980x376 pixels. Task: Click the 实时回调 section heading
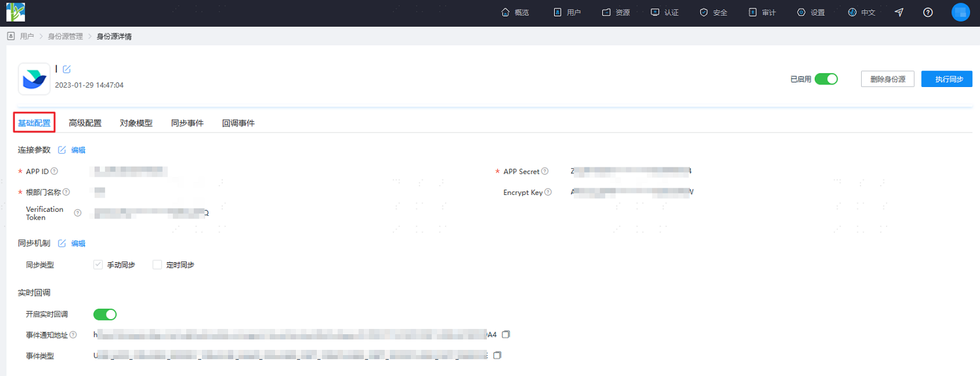tap(34, 292)
